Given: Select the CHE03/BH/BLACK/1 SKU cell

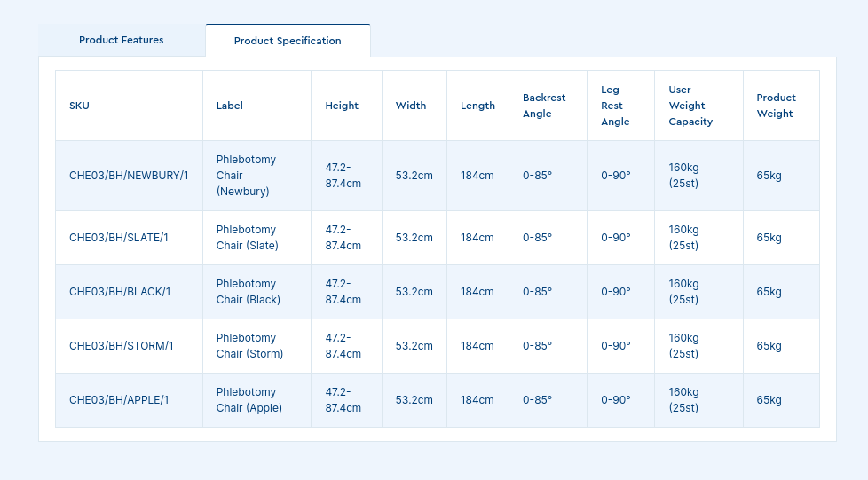Looking at the screenshot, I should pyautogui.click(x=120, y=292).
